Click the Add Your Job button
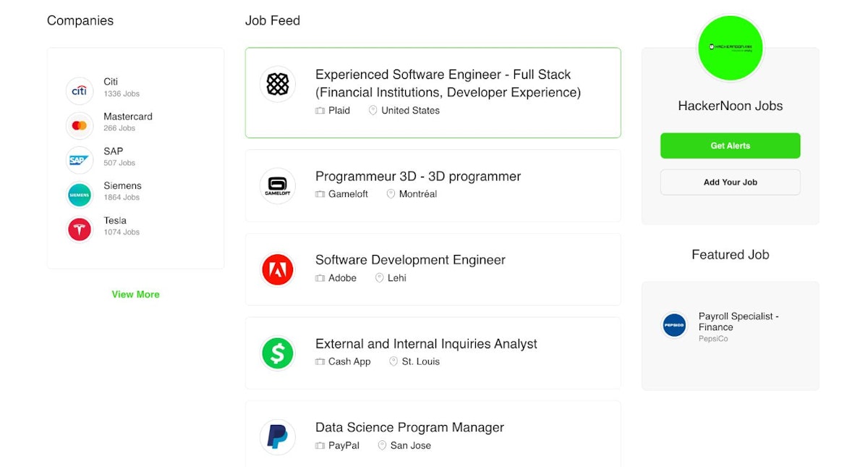 pyautogui.click(x=730, y=182)
